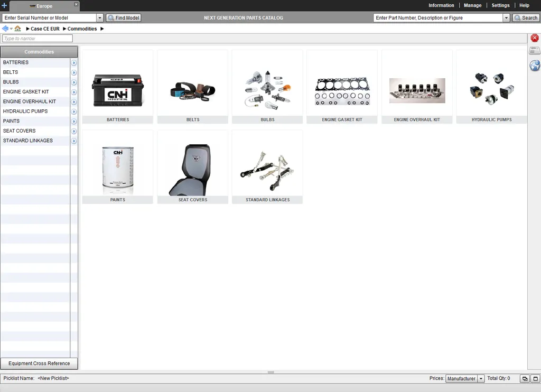Select BULBS in the sidebar list
The width and height of the screenshot is (541, 392).
coord(35,82)
